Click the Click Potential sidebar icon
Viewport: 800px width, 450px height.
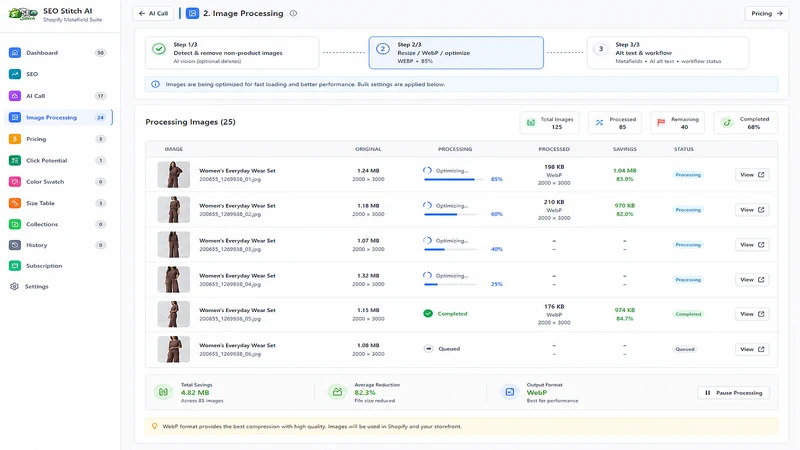point(15,160)
